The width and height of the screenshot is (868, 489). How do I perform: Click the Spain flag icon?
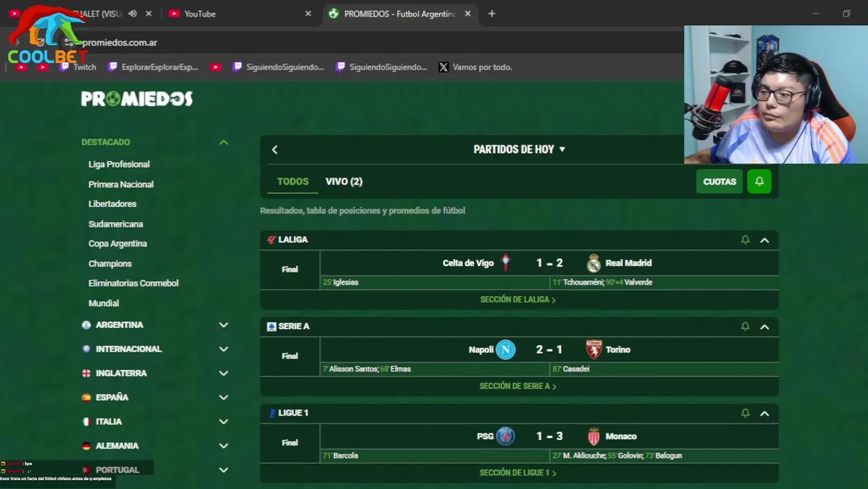[86, 397]
